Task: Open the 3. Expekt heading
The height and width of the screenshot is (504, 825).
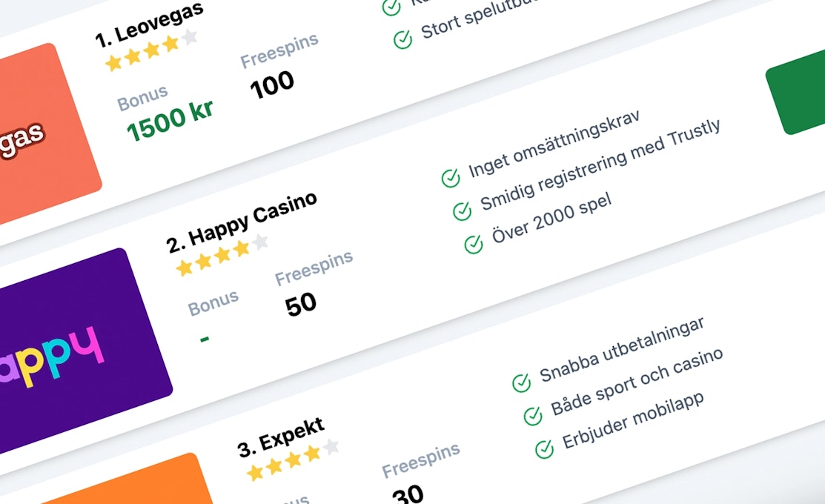Action: click(281, 438)
